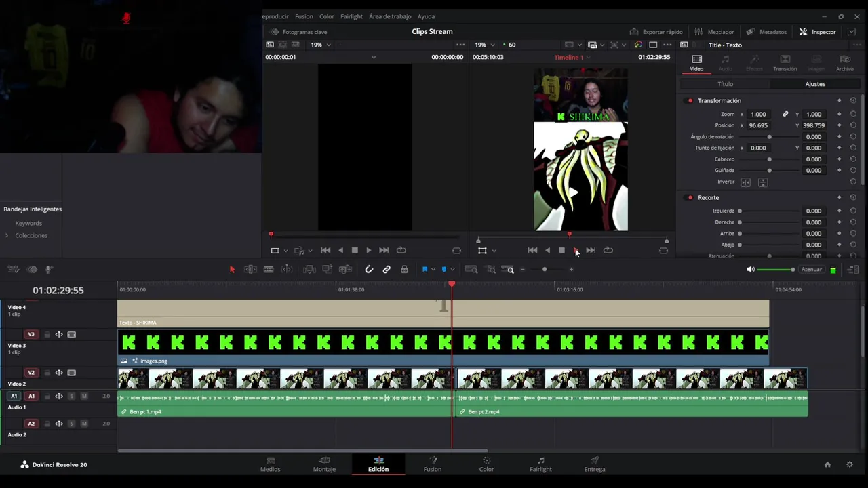Open project manager home icon
Viewport: 868px width, 488px height.
coord(827,465)
